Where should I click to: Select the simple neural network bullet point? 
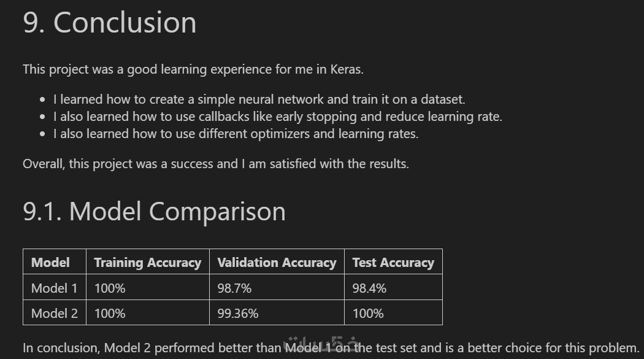point(259,99)
